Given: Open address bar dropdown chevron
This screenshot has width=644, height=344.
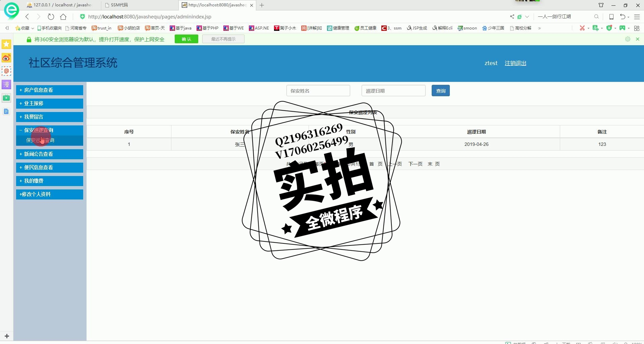Looking at the screenshot, I should click(x=527, y=16).
